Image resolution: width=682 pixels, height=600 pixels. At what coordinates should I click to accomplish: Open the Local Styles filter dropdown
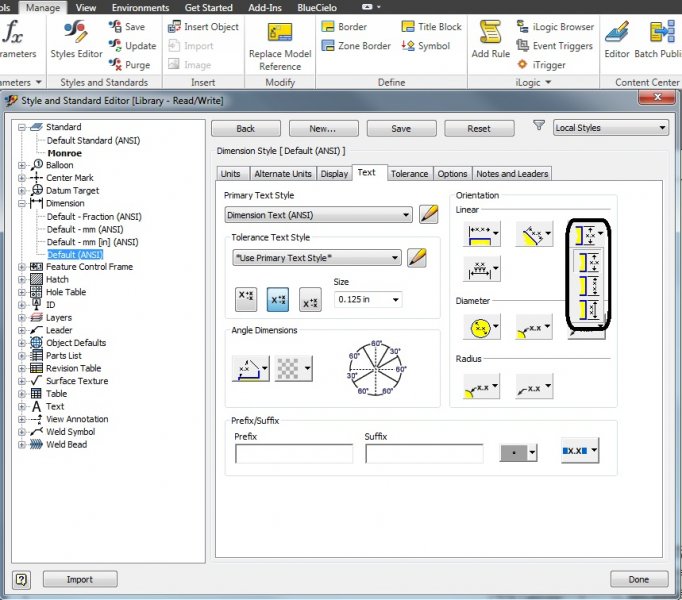[611, 128]
